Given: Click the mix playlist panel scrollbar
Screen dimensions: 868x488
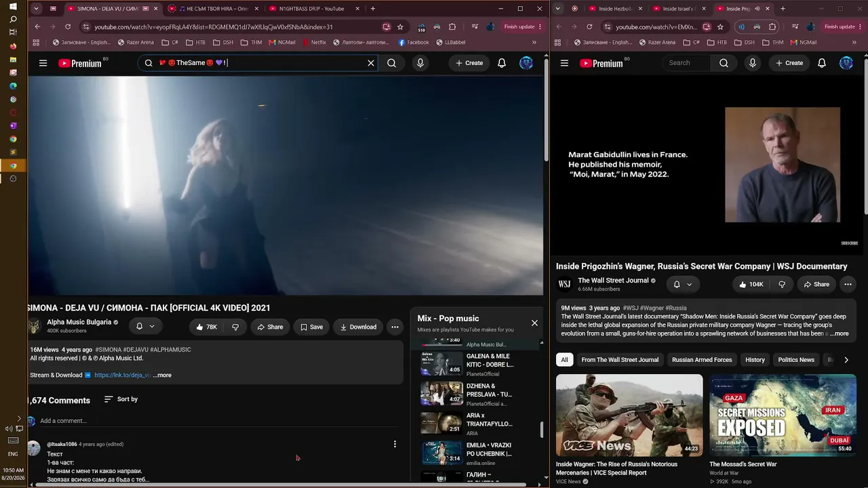Looking at the screenshot, I should pyautogui.click(x=541, y=430).
